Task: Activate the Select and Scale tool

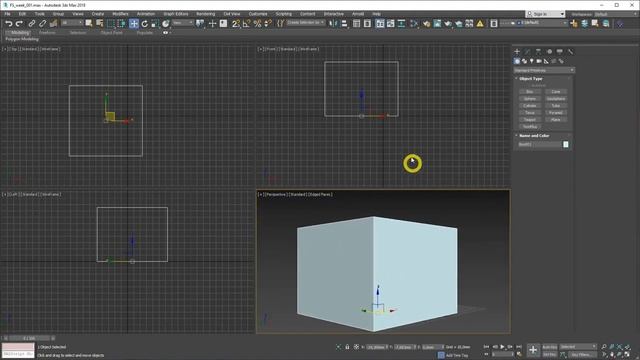Action: coord(155,24)
